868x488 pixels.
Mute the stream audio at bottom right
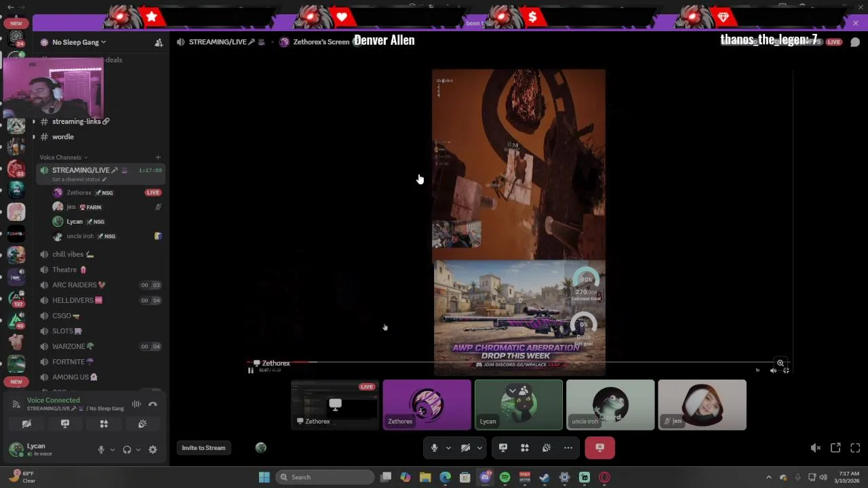[x=816, y=448]
